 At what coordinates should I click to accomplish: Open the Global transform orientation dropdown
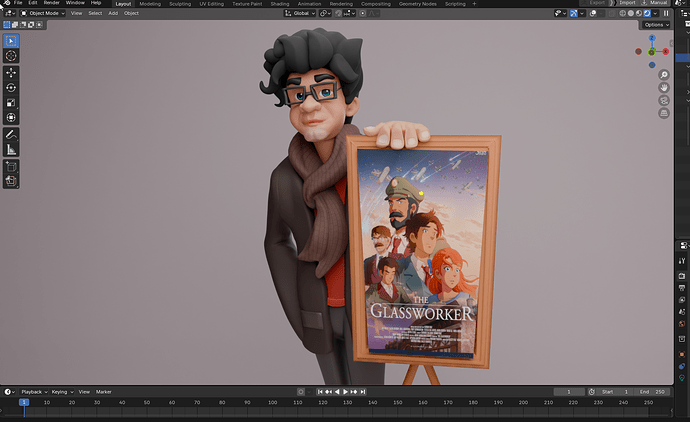click(x=300, y=13)
